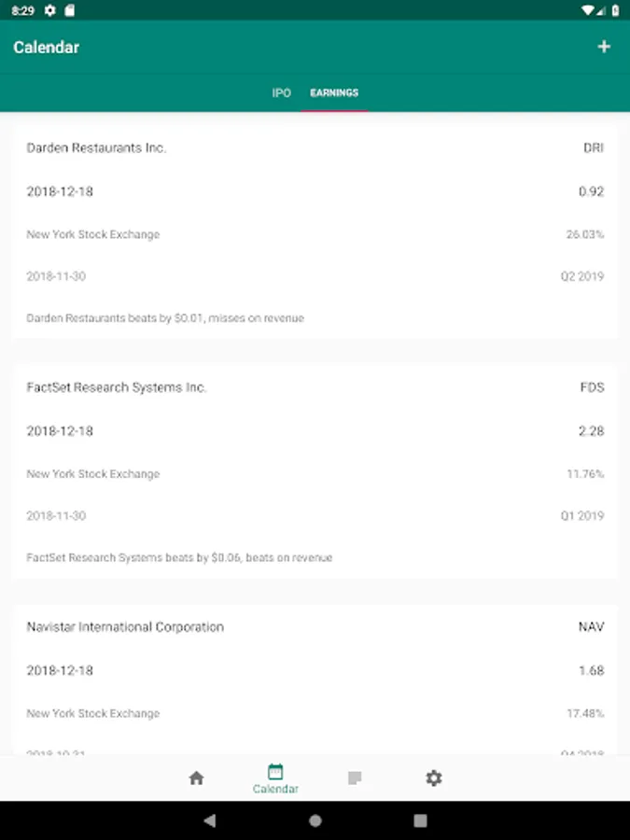
Task: Tap the DRI ticker symbol
Action: click(594, 147)
